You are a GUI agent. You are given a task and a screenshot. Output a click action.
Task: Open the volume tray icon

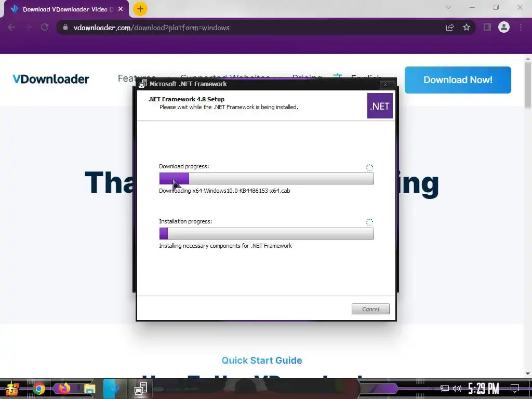coord(457,389)
